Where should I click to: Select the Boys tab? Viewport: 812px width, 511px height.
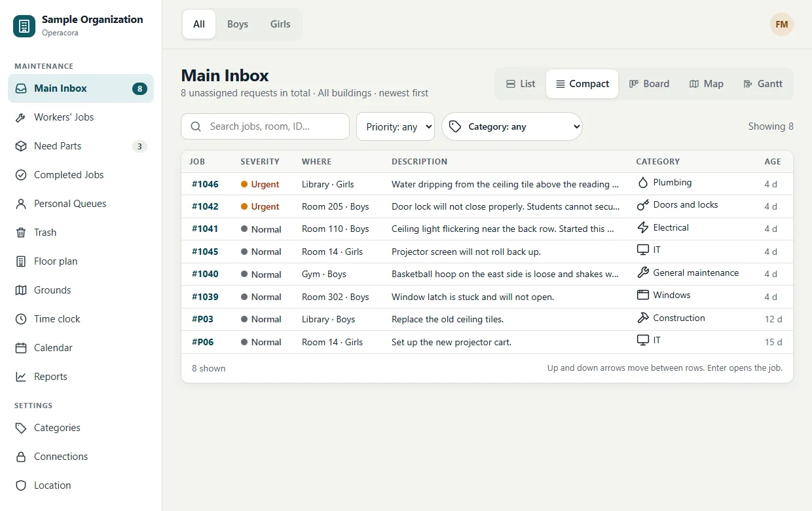[x=238, y=24]
